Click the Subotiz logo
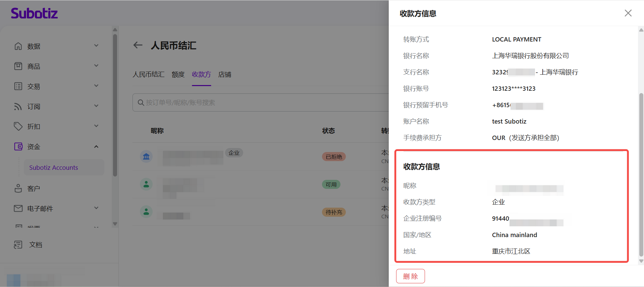Screen dimensions: 644x287 (x=34, y=13)
